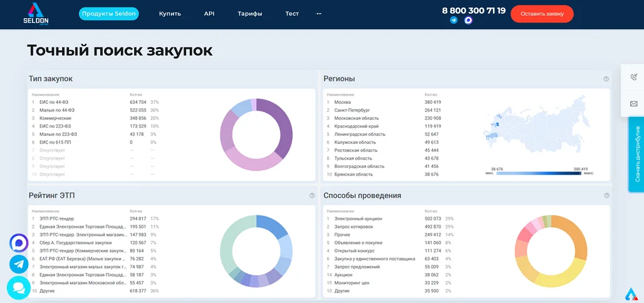644x303 pixels.
Task: Click Скачать дистрибутив side tab
Action: click(636, 155)
